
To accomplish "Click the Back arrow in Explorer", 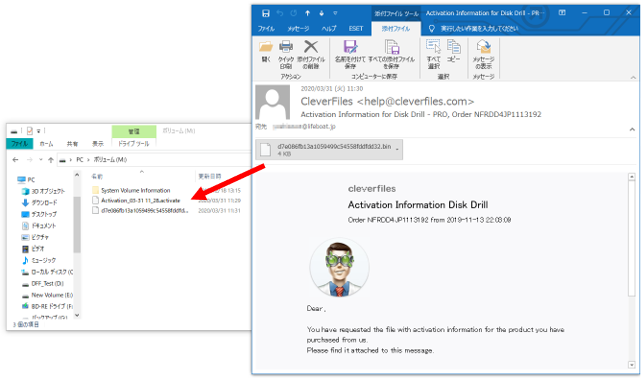I will pos(16,159).
